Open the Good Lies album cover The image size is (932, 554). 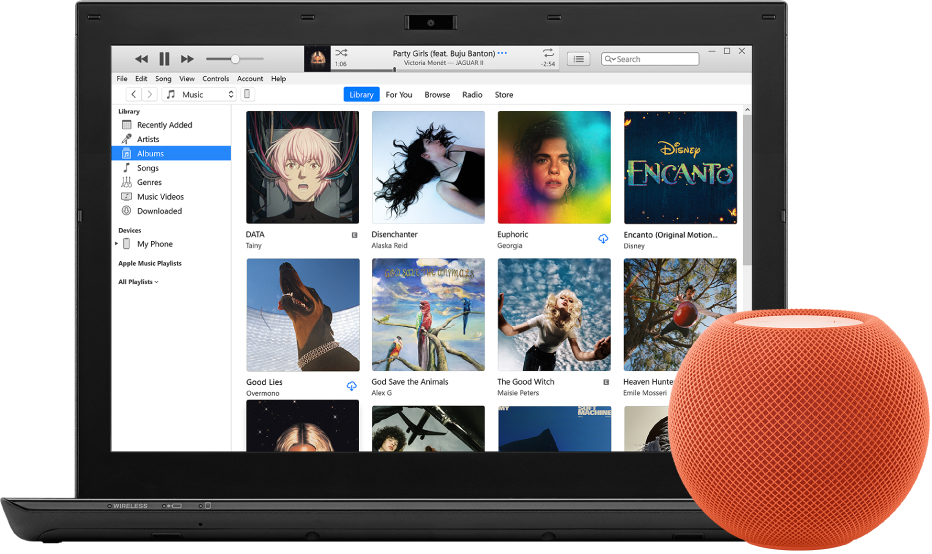[x=303, y=314]
